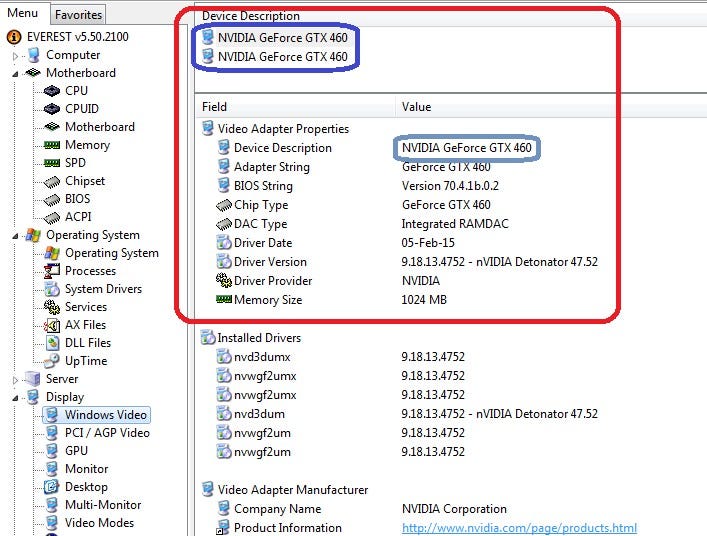This screenshot has width=707, height=536.
Task: Switch to the Favorites tab
Action: (78, 14)
